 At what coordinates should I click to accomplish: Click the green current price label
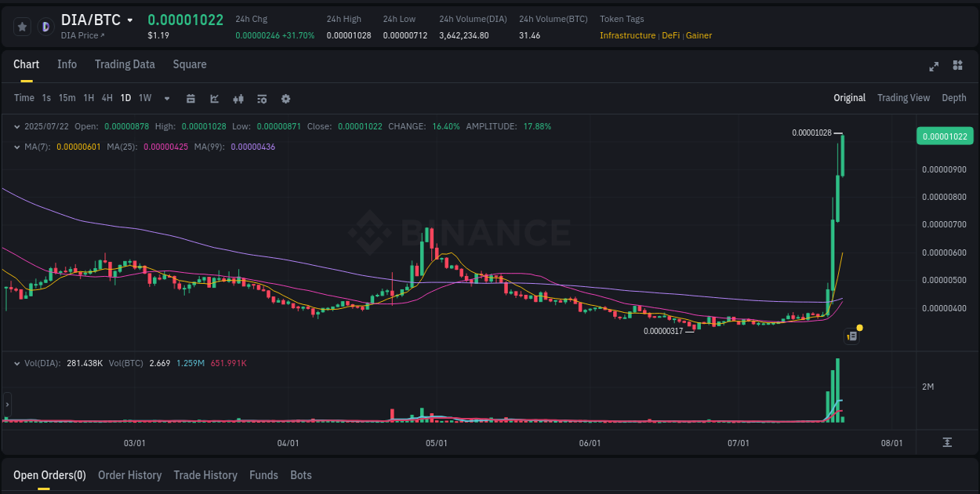(x=945, y=136)
